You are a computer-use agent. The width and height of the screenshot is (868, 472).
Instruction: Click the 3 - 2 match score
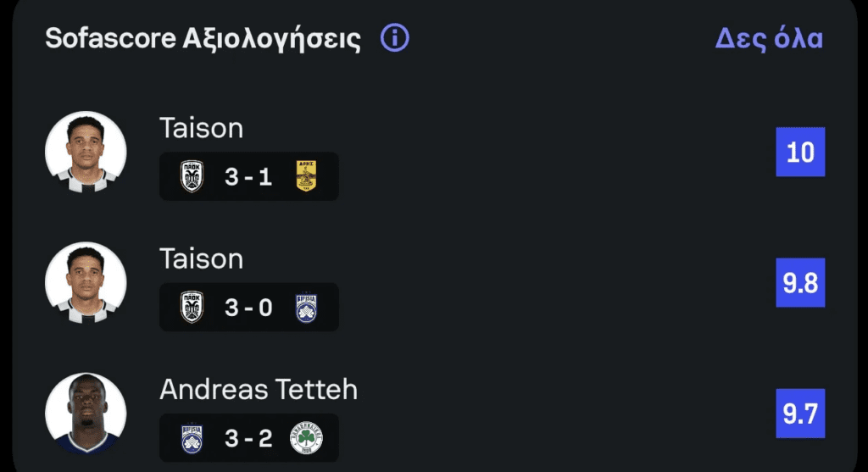(248, 438)
